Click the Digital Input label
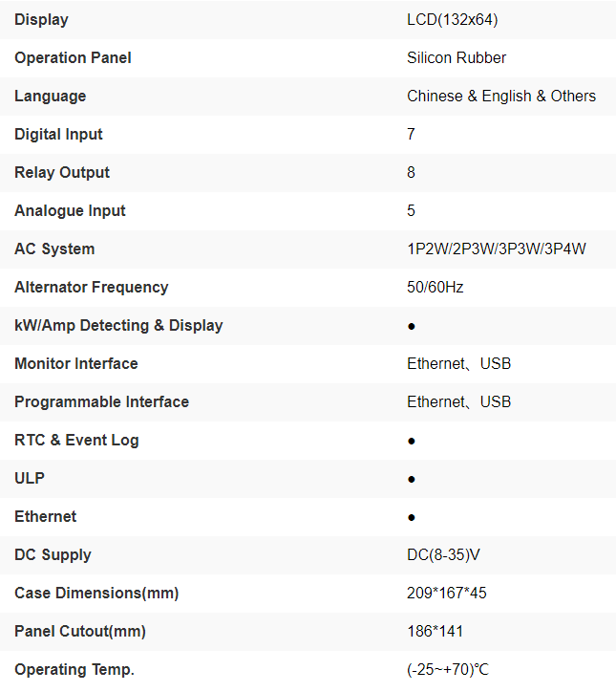616x692 pixels. [x=58, y=134]
